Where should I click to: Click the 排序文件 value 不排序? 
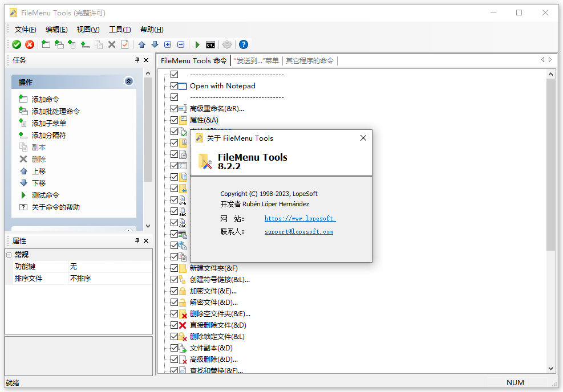coord(110,278)
